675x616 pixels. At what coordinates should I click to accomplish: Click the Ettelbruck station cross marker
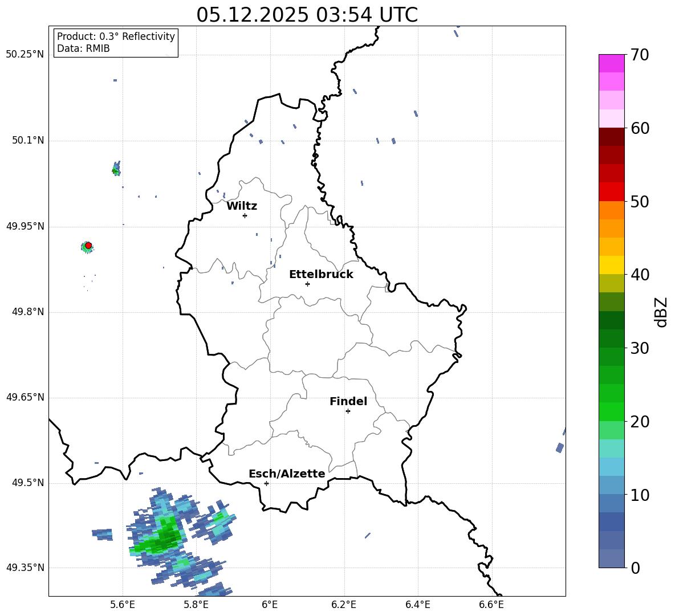point(307,284)
